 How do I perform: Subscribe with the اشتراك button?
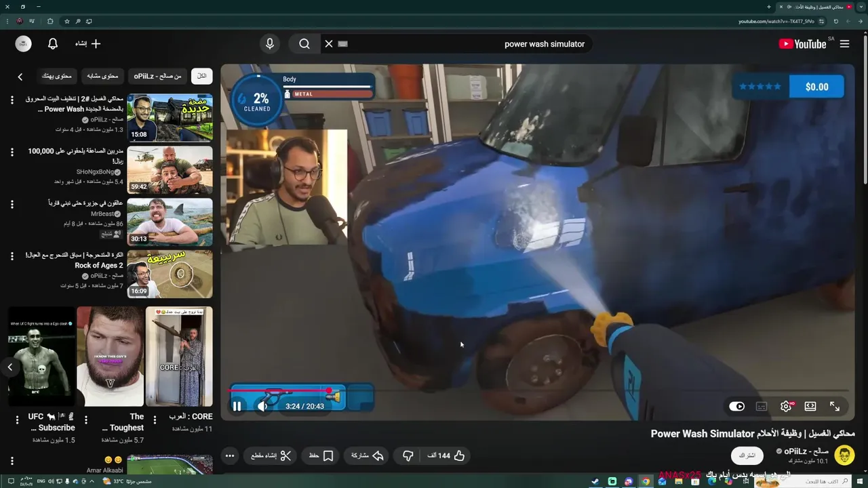coord(747,455)
